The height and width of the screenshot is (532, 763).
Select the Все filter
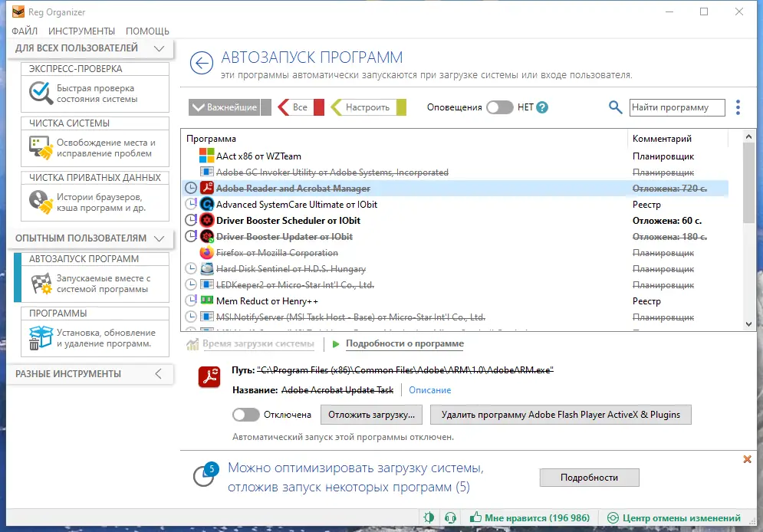(295, 107)
